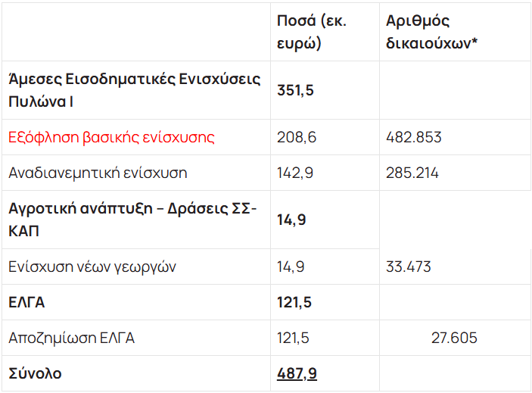Select the "Αριθμός δικαιούχων*" column header
Screen dimensions: 532x393
(x=431, y=32)
